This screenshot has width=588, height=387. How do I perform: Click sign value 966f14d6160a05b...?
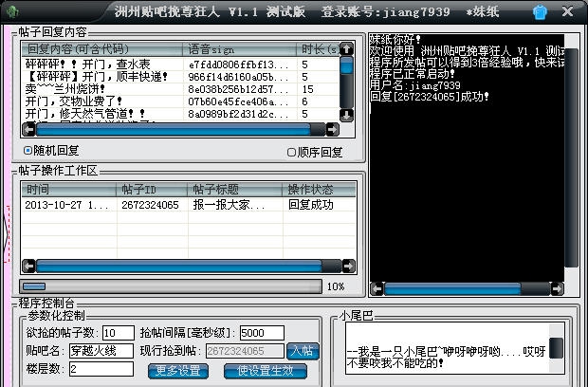point(238,77)
